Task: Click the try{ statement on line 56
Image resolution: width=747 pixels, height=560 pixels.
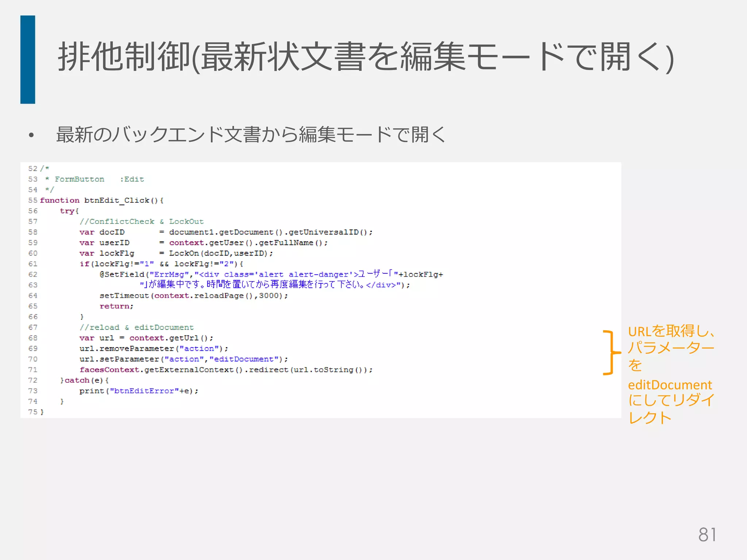Action: (69, 211)
